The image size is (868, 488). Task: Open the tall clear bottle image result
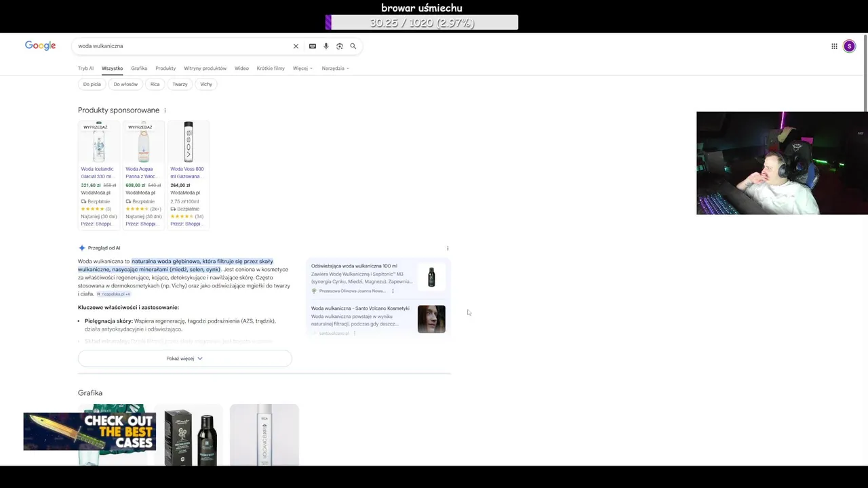pos(264,435)
